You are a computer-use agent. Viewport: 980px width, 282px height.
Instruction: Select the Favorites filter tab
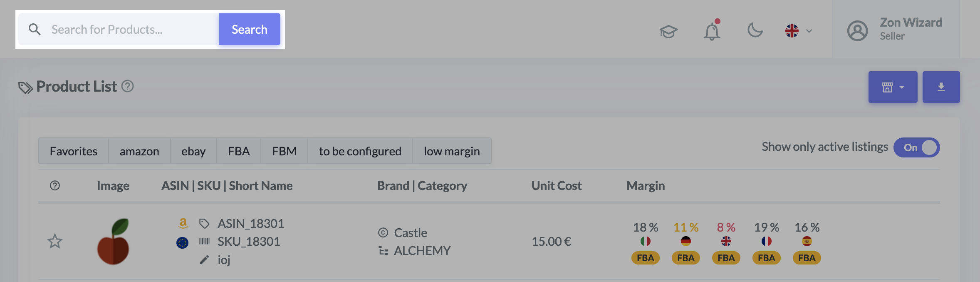point(74,151)
